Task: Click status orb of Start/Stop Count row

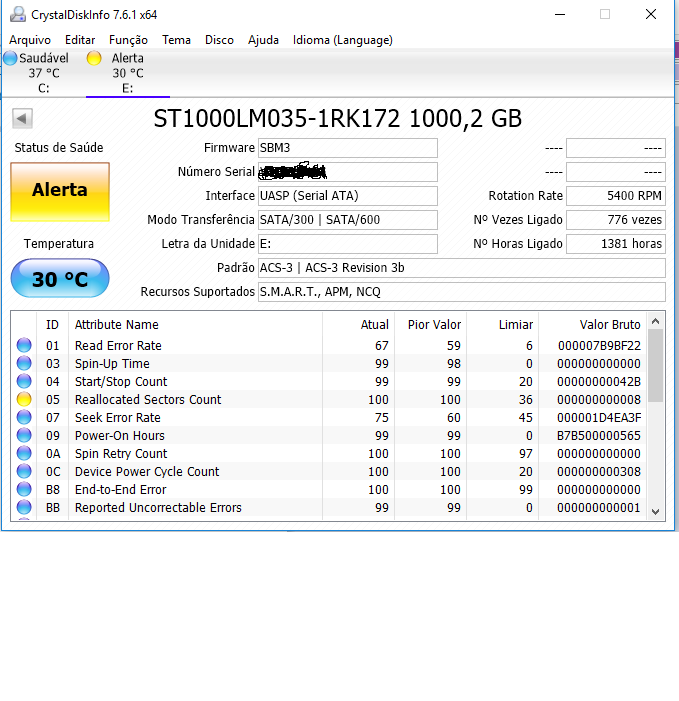Action: (x=24, y=381)
